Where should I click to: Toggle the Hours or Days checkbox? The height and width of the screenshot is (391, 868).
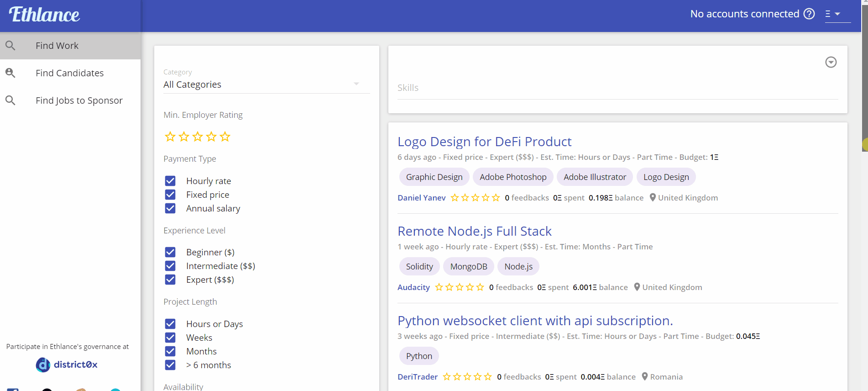[170, 324]
